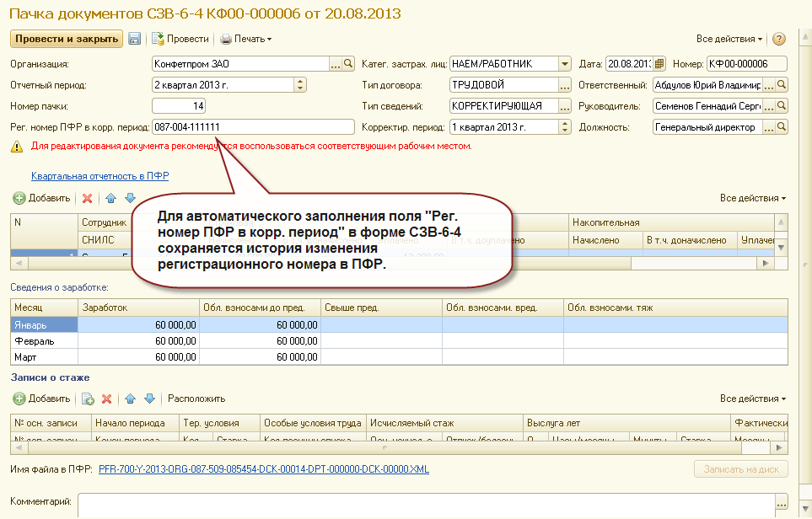
Task: Move employee row down with the arrow icon
Action: click(x=130, y=198)
